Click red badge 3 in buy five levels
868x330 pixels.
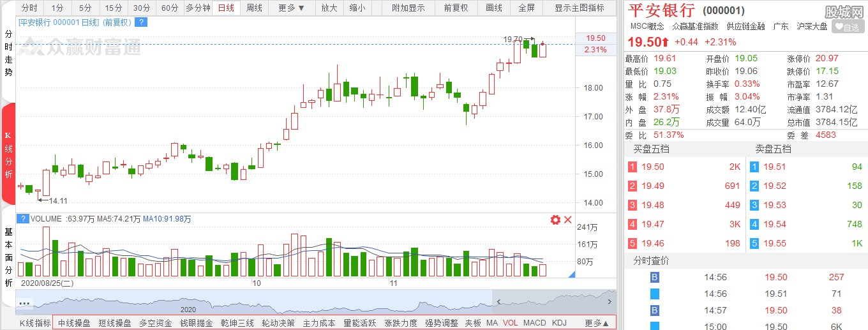click(632, 206)
